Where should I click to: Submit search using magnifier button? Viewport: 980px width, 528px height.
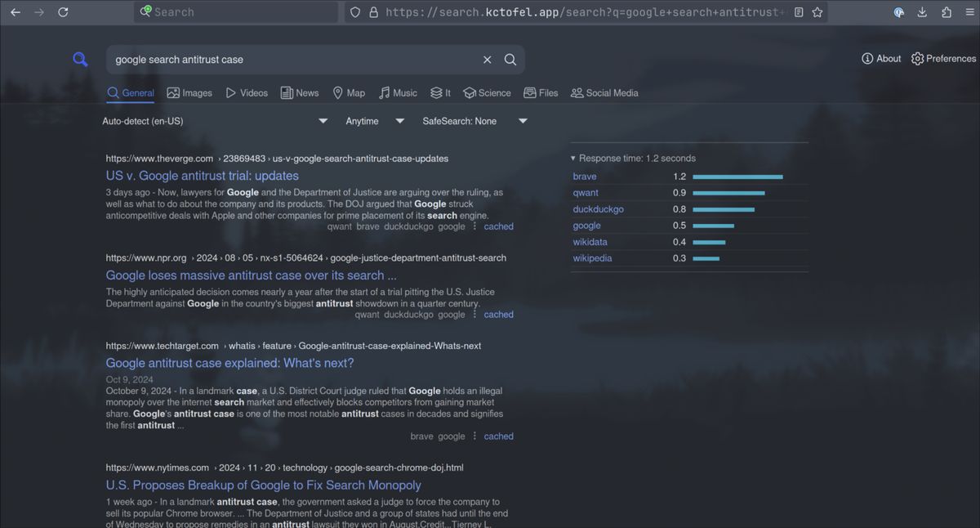[x=510, y=60]
